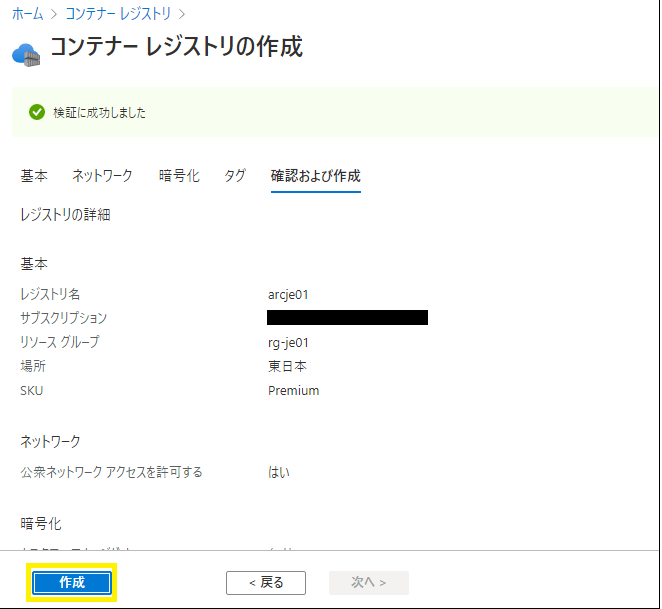Click the レジストリの詳細 heading
The image size is (662, 609).
click(65, 215)
